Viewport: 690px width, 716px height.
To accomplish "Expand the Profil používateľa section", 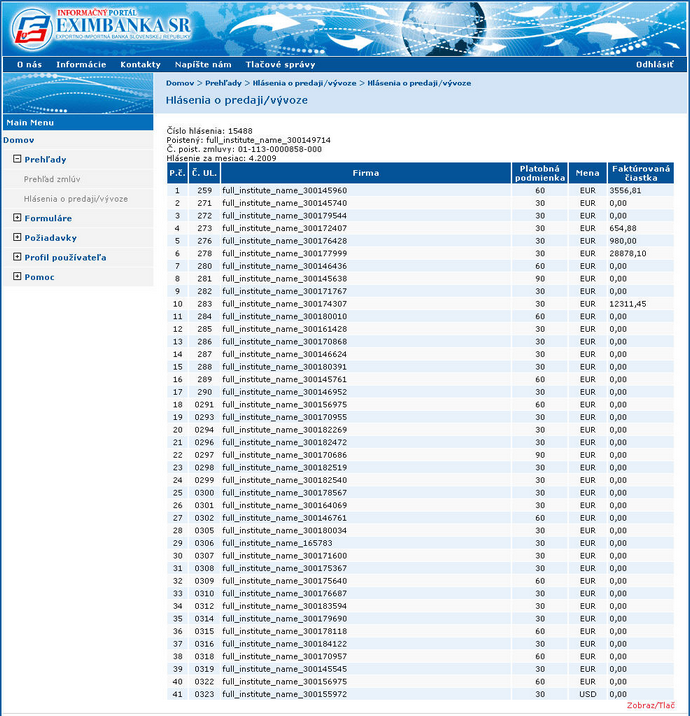I will click(17, 257).
